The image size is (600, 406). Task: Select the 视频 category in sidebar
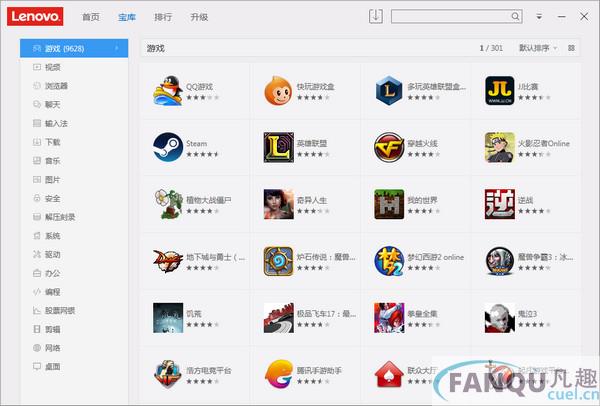coord(74,67)
